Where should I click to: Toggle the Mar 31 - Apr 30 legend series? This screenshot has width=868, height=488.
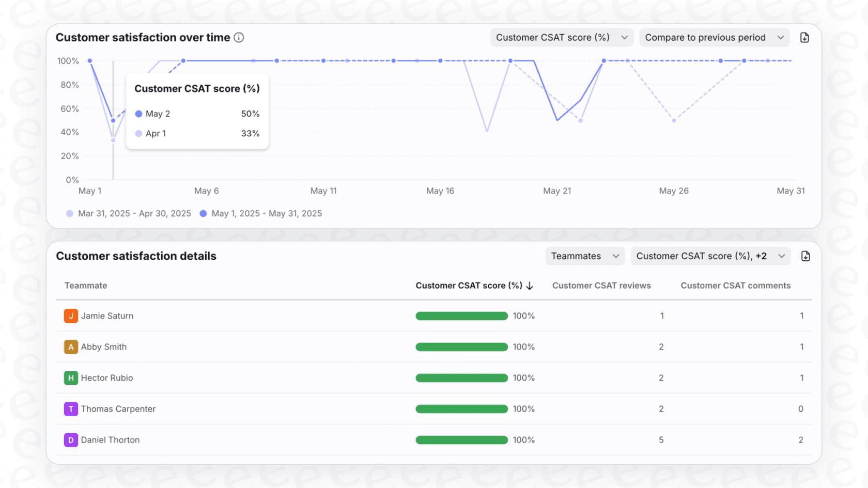128,213
